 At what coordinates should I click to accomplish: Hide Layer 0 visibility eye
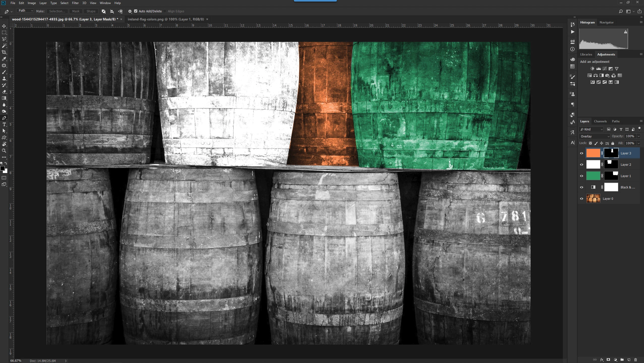[581, 199]
